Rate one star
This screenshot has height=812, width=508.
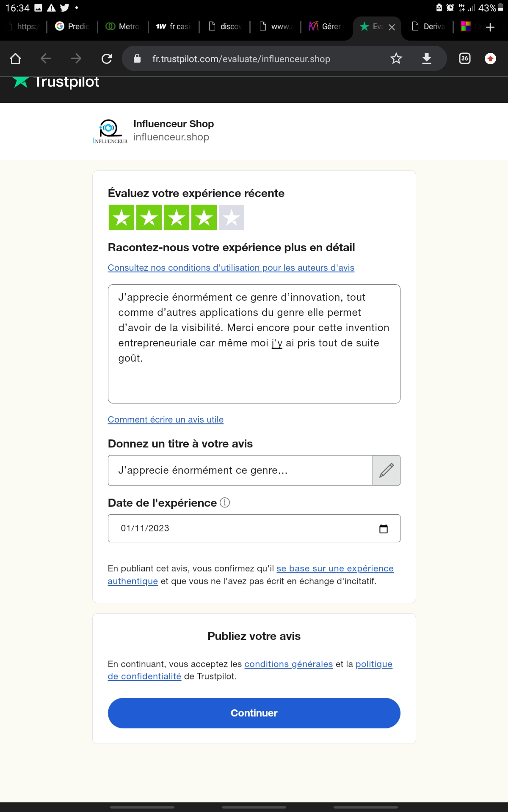point(121,218)
